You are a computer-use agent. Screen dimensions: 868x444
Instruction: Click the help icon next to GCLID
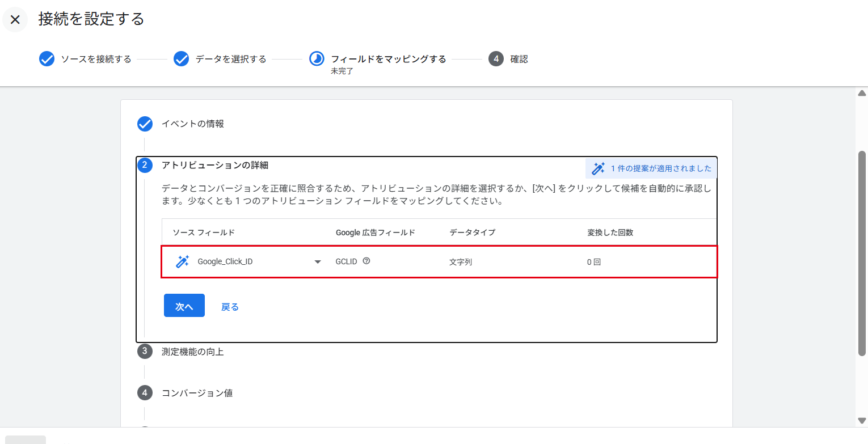(366, 261)
